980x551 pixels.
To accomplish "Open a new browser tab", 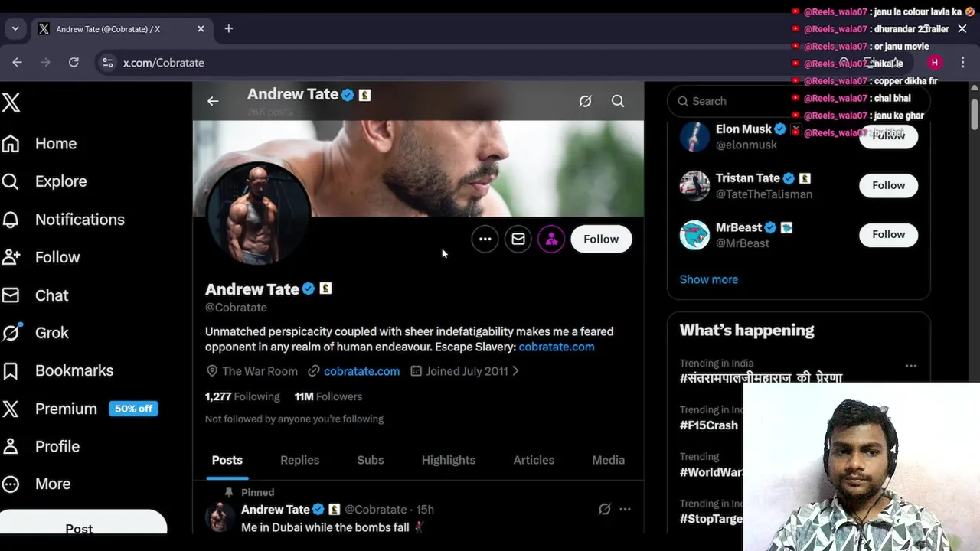I will point(228,29).
